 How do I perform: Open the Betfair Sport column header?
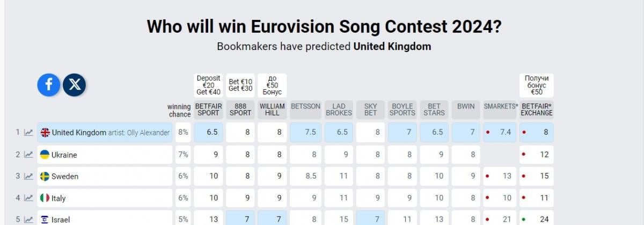[x=208, y=110]
